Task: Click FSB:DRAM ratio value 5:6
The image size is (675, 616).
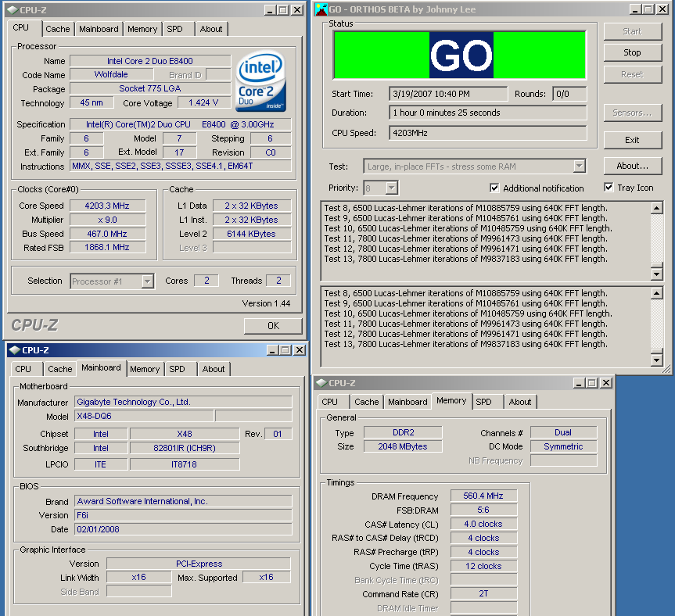Action: point(483,510)
